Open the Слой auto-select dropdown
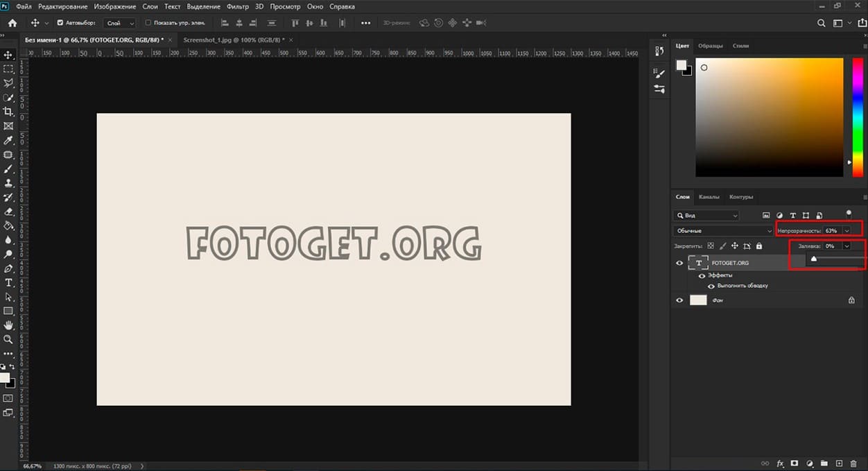The image size is (868, 471). coord(121,23)
